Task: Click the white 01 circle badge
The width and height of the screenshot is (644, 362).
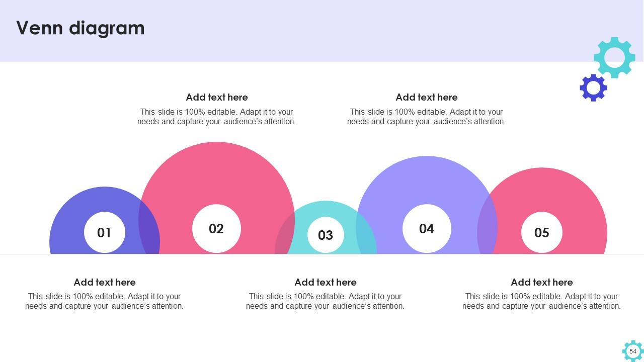Action: click(104, 232)
